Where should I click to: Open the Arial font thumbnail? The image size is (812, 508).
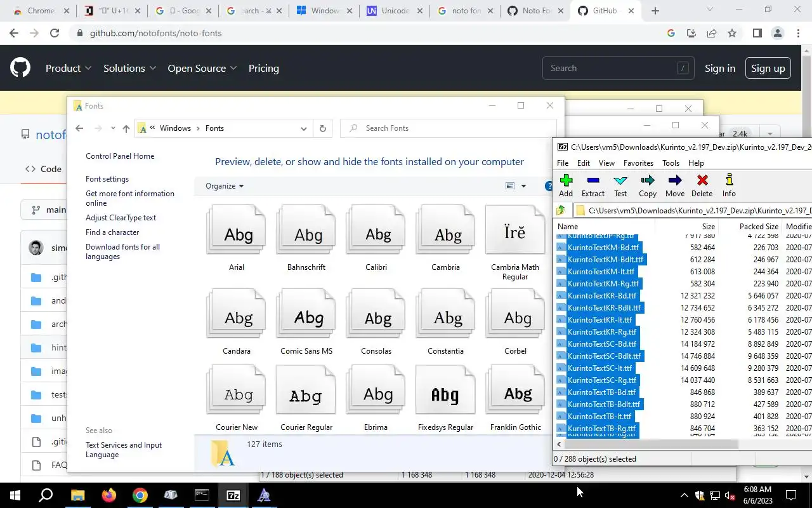coord(237,231)
